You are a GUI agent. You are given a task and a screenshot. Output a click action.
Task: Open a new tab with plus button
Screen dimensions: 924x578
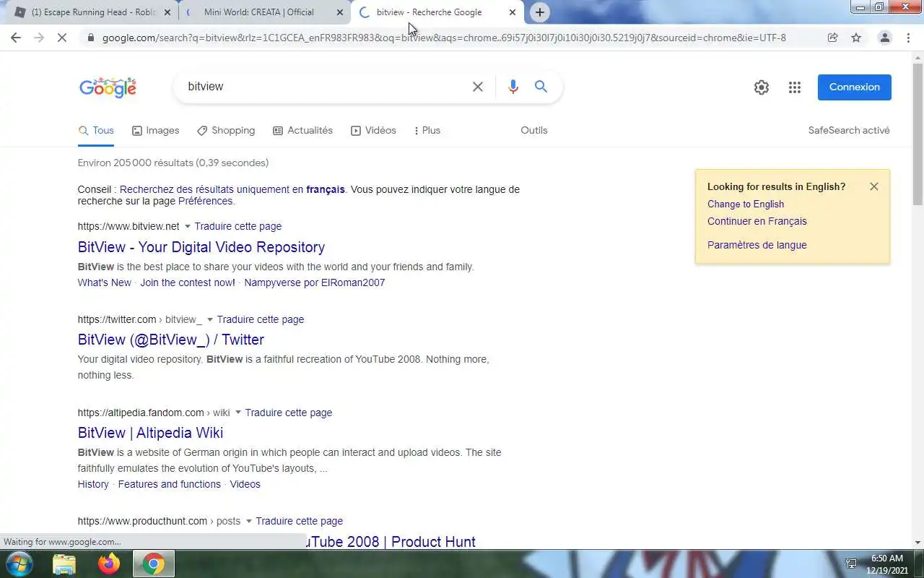[x=539, y=12]
